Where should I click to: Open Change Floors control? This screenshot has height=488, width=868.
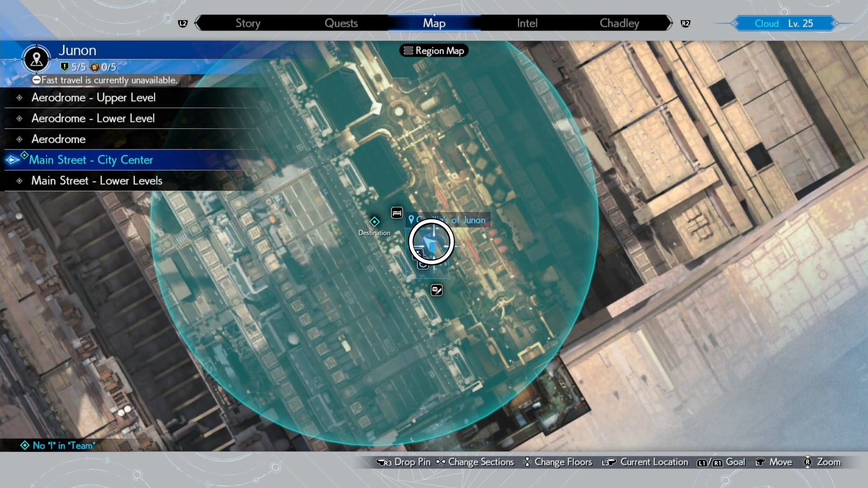point(563,462)
